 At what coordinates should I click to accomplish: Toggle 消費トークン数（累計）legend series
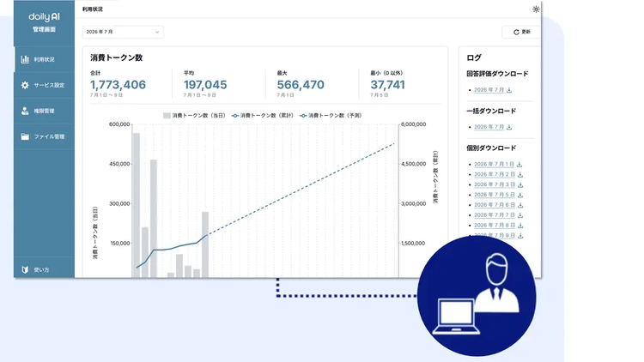tap(263, 116)
